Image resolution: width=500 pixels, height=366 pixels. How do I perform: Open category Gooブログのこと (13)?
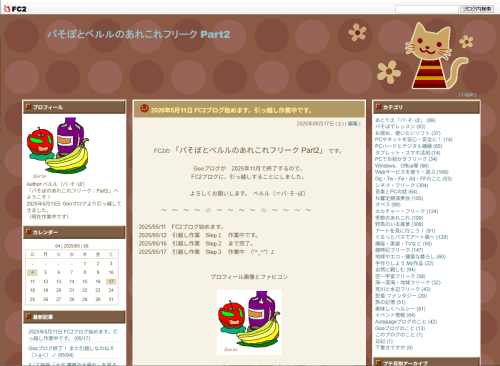(400, 328)
